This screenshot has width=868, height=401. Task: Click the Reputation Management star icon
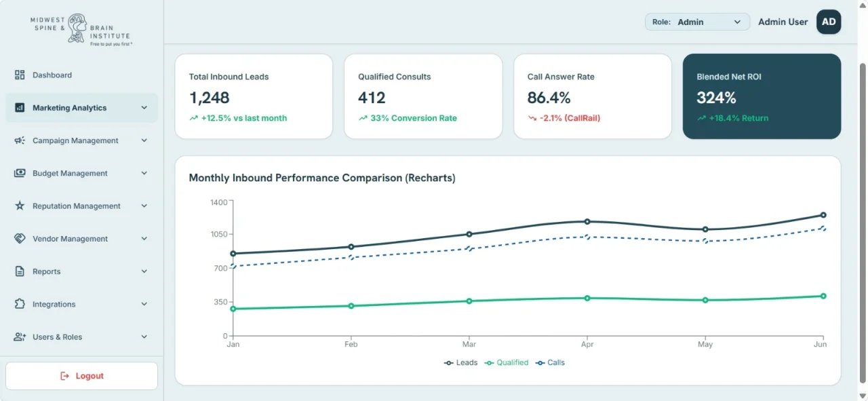[x=20, y=206]
